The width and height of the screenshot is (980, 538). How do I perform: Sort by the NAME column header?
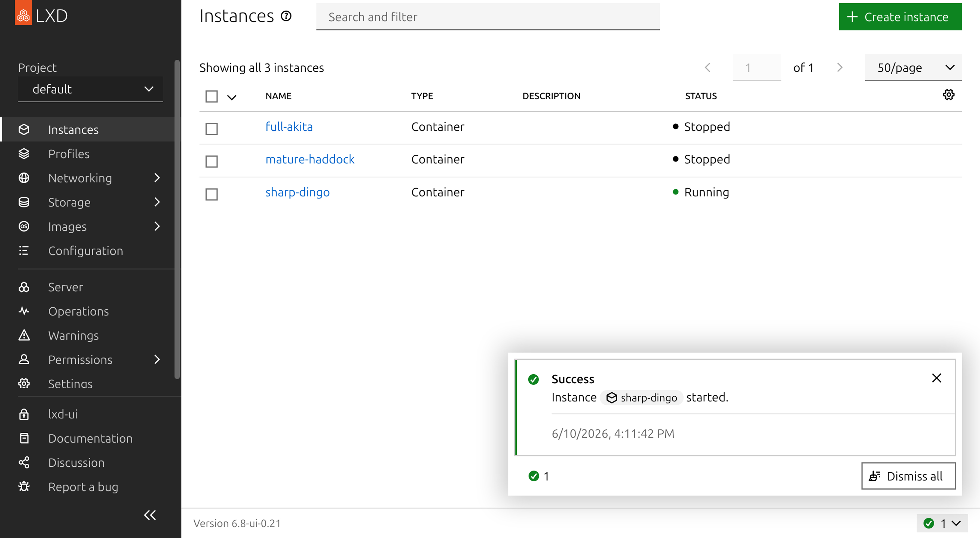[278, 96]
